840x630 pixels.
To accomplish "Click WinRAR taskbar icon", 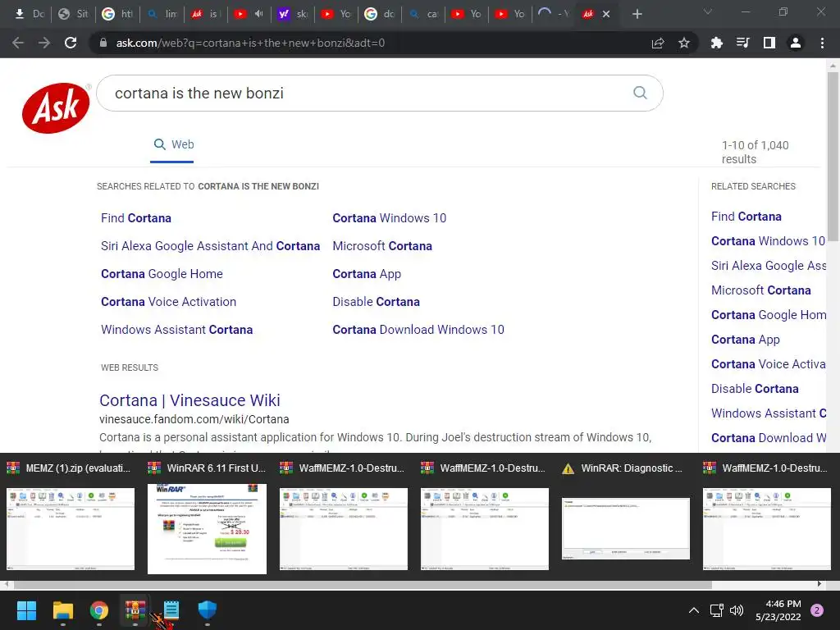I will pyautogui.click(x=135, y=610).
